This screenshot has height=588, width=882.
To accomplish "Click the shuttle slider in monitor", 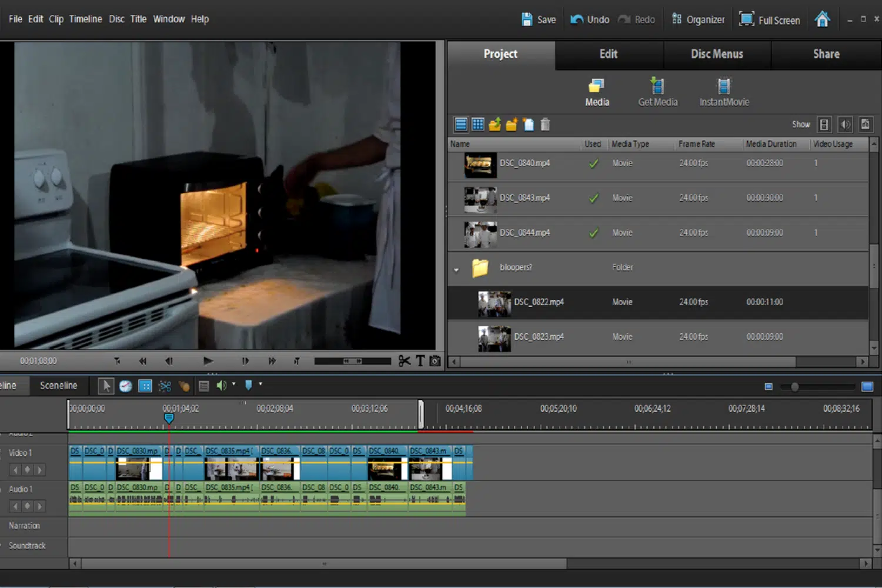I will 352,361.
